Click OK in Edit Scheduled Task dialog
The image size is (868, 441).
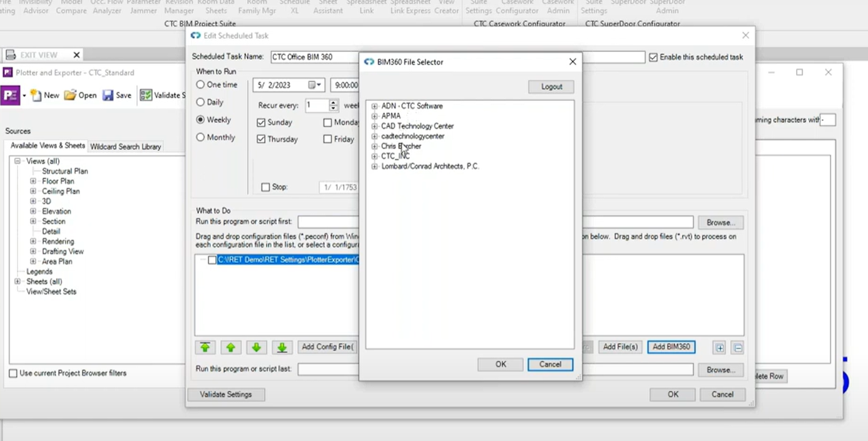(x=673, y=395)
